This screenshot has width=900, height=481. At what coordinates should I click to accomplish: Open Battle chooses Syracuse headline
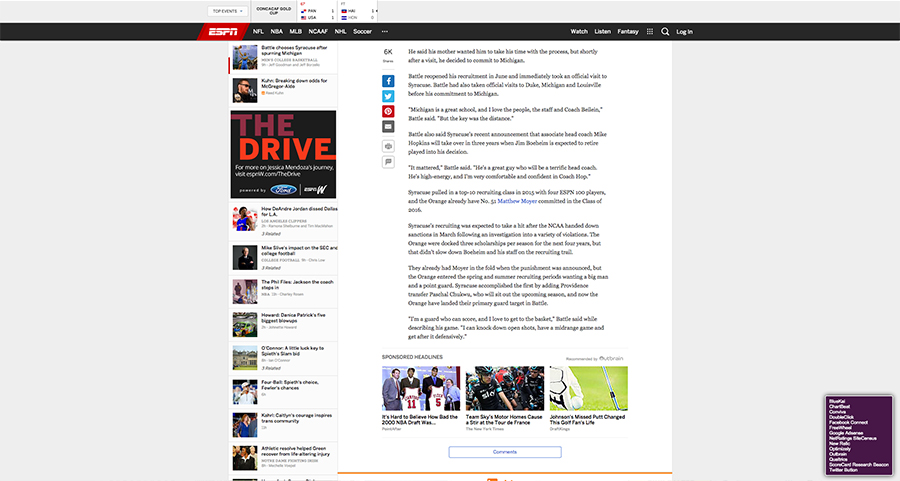click(x=294, y=51)
